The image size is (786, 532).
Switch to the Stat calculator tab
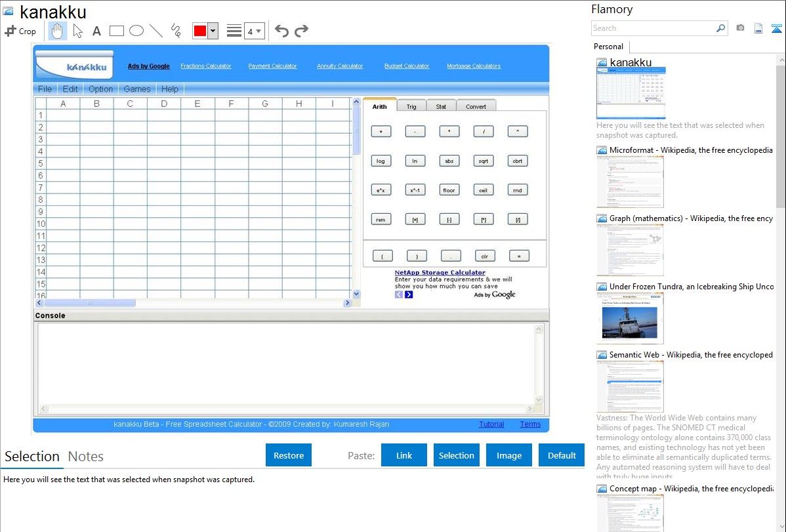pos(441,106)
